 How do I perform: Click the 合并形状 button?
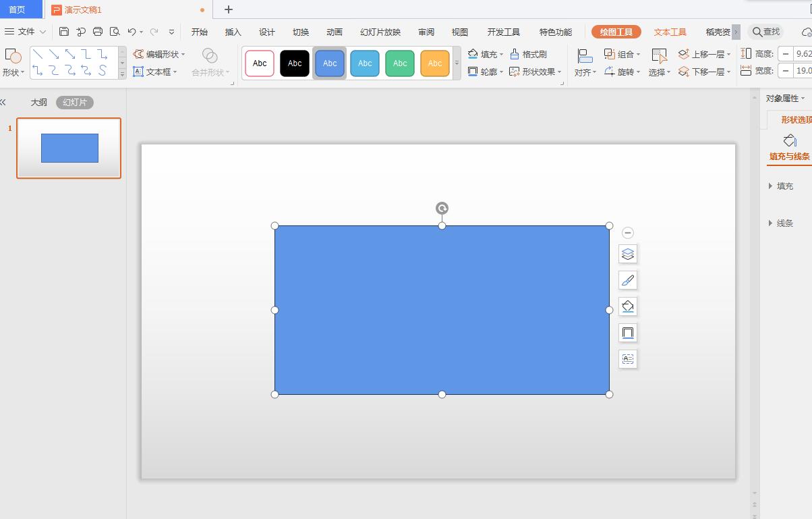coord(209,72)
